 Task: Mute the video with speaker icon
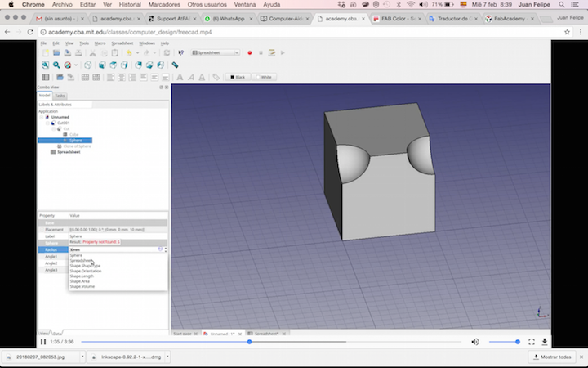[475, 342]
